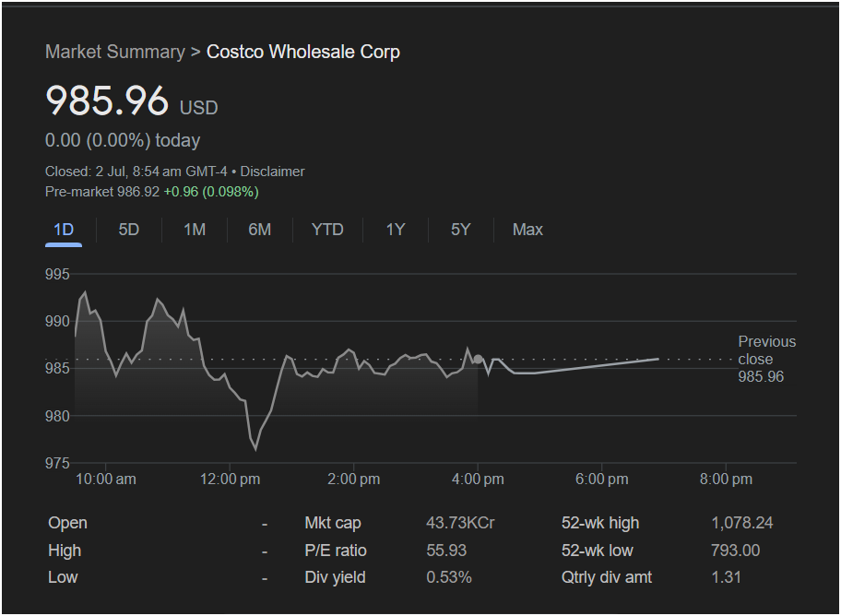
Task: Open the Market Summary link
Action: pos(114,52)
